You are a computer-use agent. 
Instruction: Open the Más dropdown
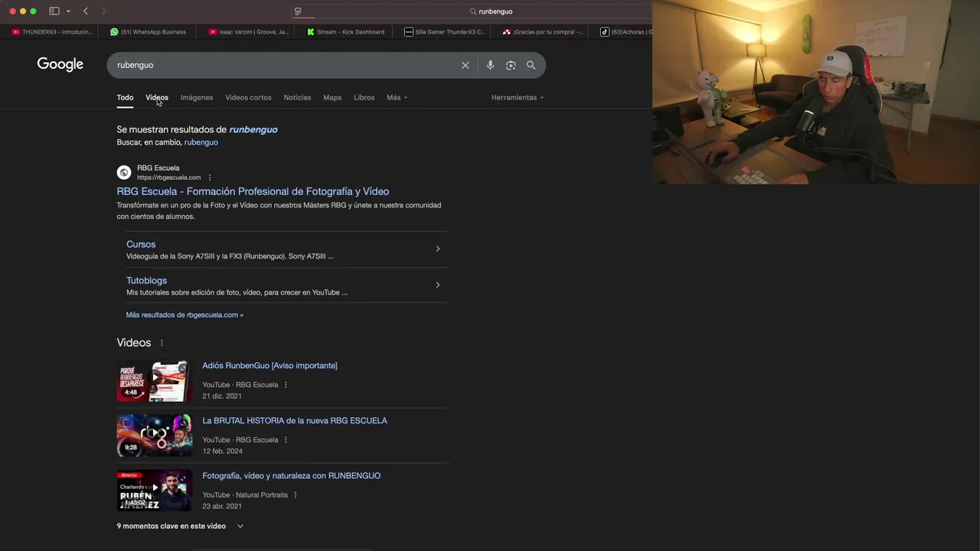(397, 98)
